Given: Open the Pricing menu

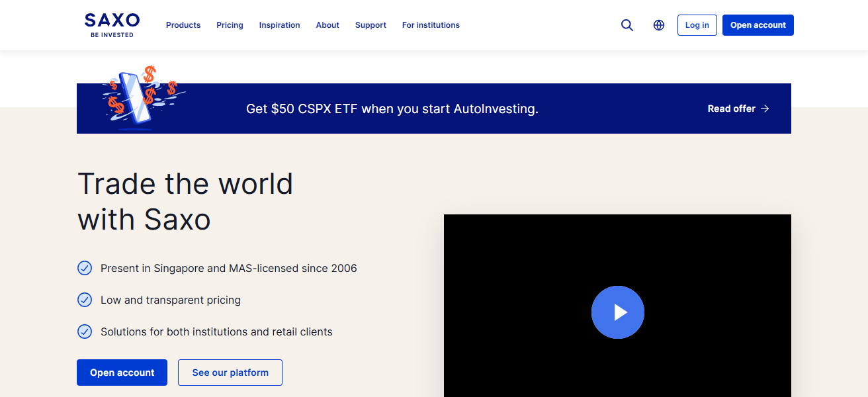Looking at the screenshot, I should [230, 25].
